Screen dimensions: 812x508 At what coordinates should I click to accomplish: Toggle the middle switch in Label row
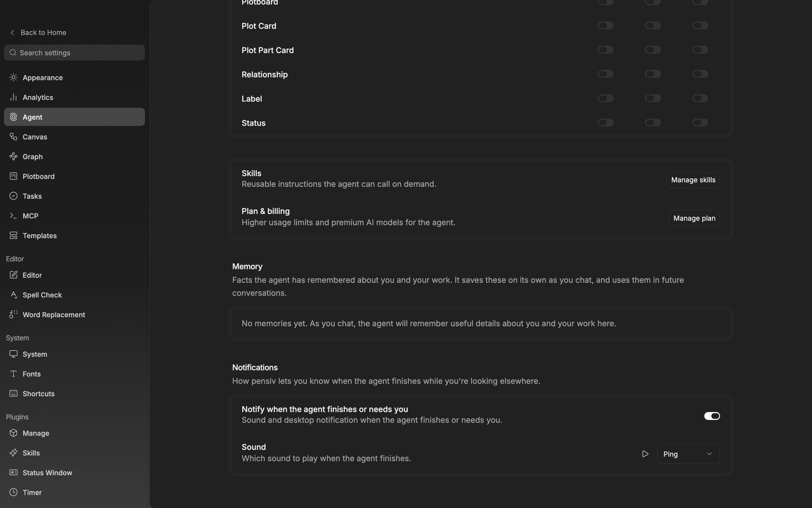[x=653, y=98]
